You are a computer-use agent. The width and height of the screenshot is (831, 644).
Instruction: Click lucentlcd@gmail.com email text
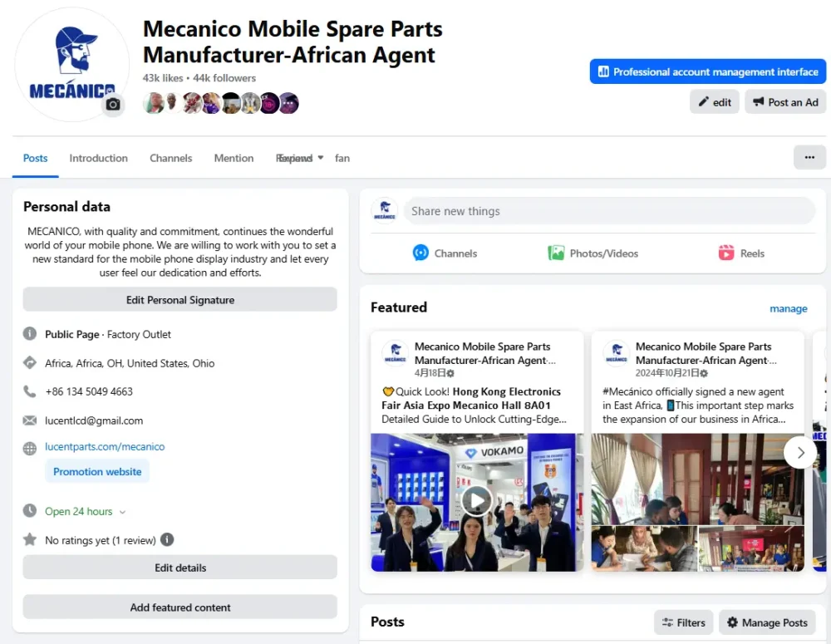tap(94, 420)
